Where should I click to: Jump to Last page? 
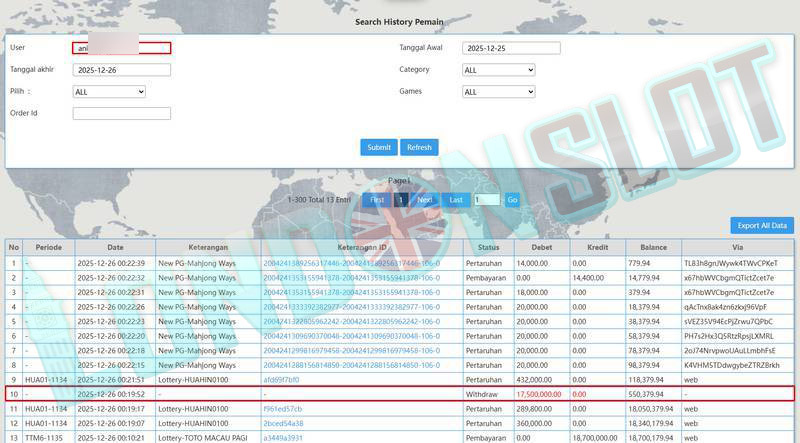click(456, 200)
